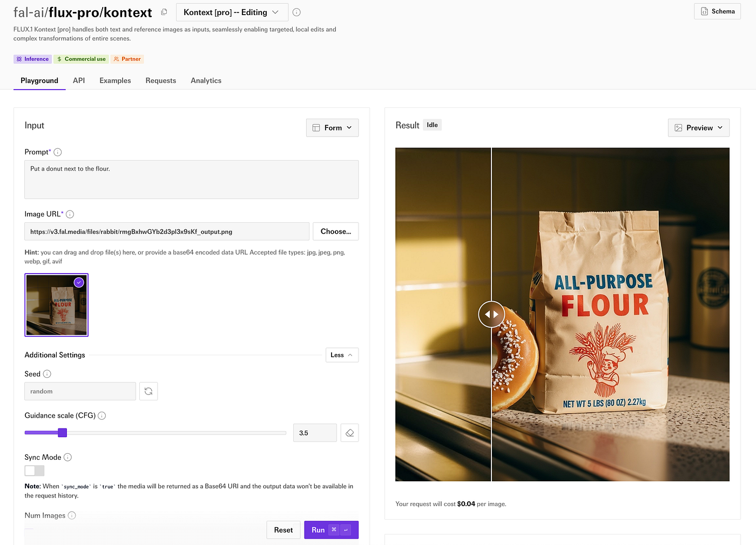Click the purple Run button

[331, 530]
